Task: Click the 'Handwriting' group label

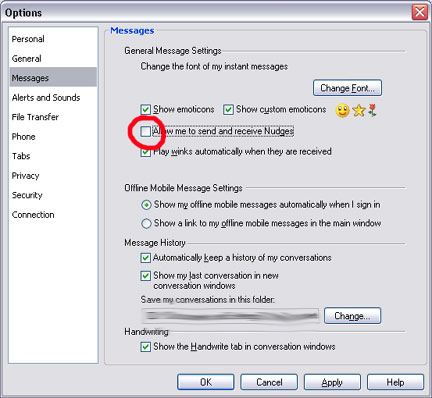Action: click(146, 332)
